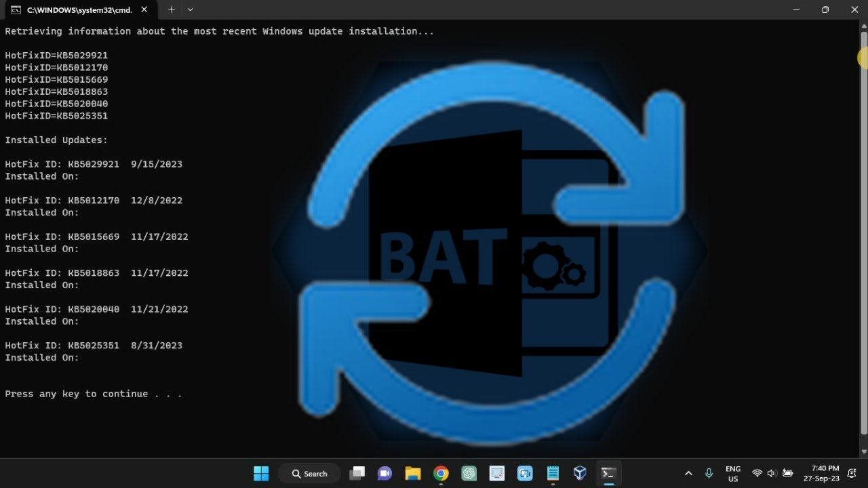
Task: Click the text HotFixID=KB5025351
Action: tap(56, 117)
